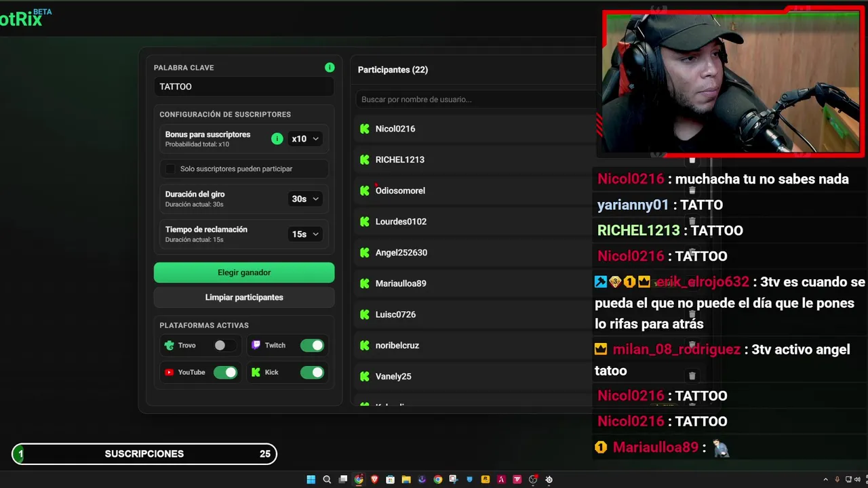Screen dimensions: 868x488
Task: Open OBS Studio from the taskbar
Action: coord(533,479)
